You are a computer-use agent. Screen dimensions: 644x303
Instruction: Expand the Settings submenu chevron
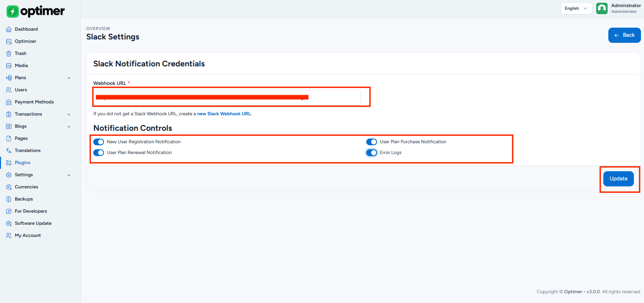click(69, 175)
